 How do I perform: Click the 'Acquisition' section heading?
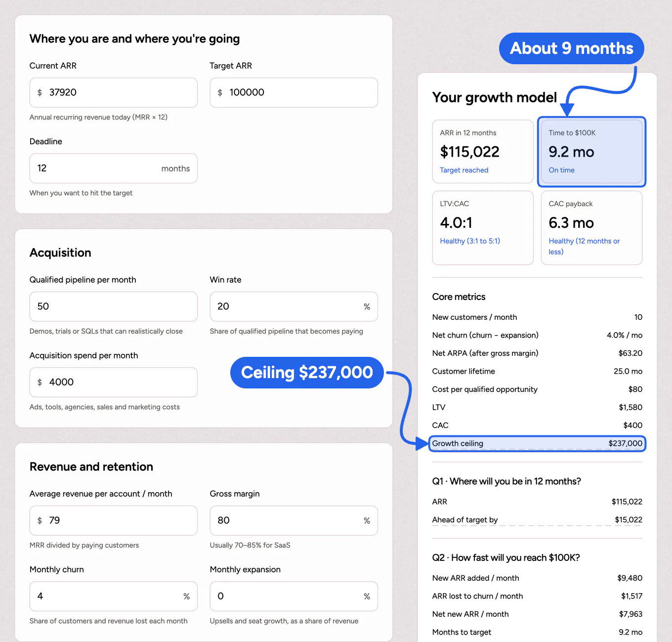coord(60,253)
